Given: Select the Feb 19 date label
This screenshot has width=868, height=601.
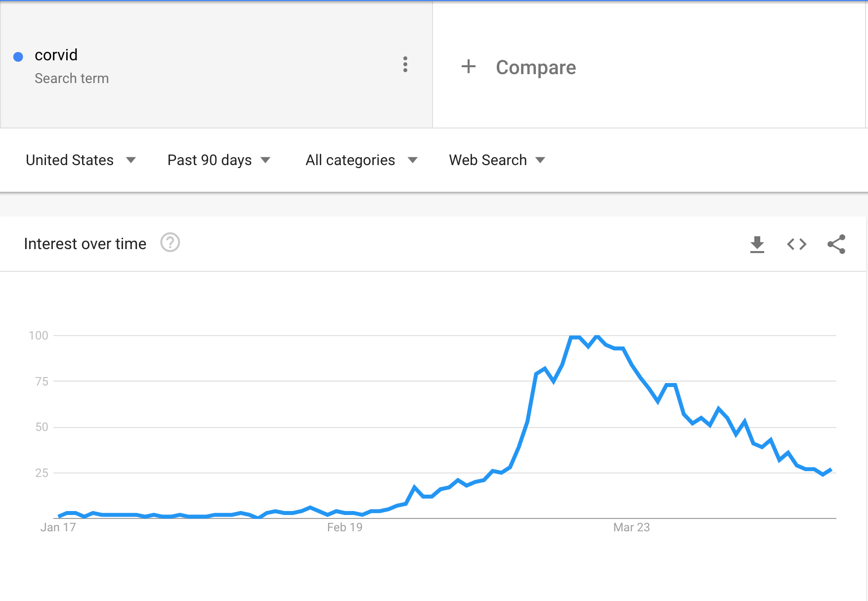Looking at the screenshot, I should (x=345, y=527).
